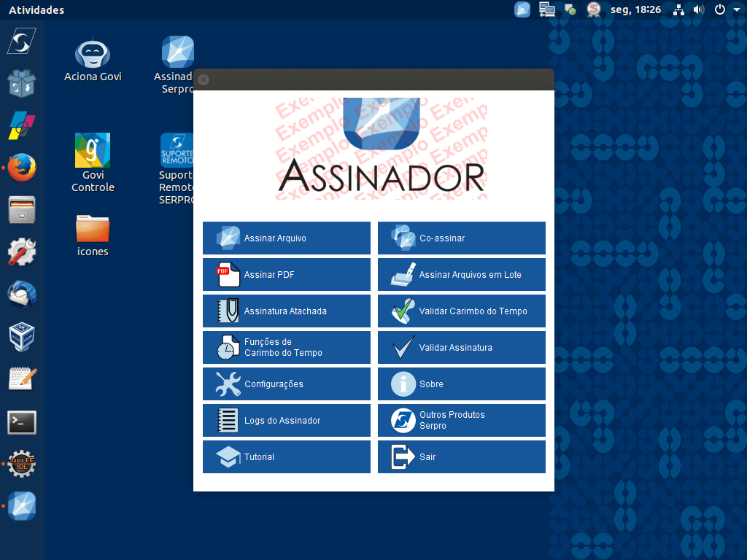Launch Firefox from the dock
747x560 pixels.
21,167
